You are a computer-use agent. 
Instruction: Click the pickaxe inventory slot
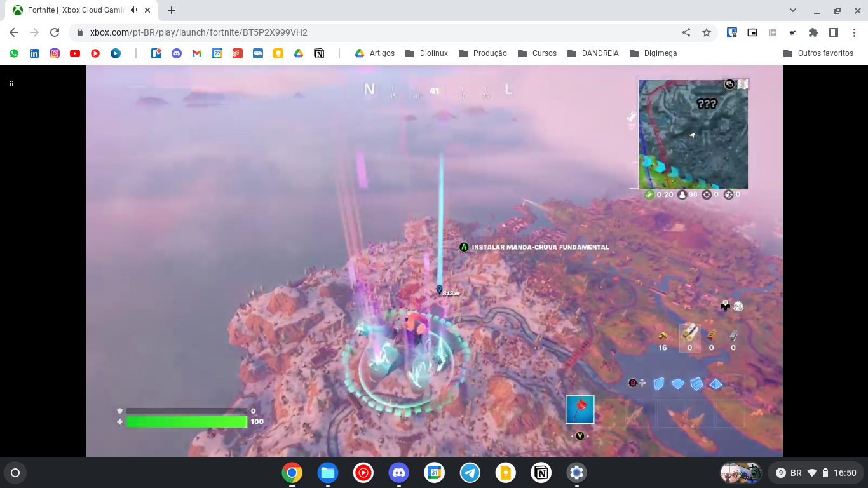[579, 409]
